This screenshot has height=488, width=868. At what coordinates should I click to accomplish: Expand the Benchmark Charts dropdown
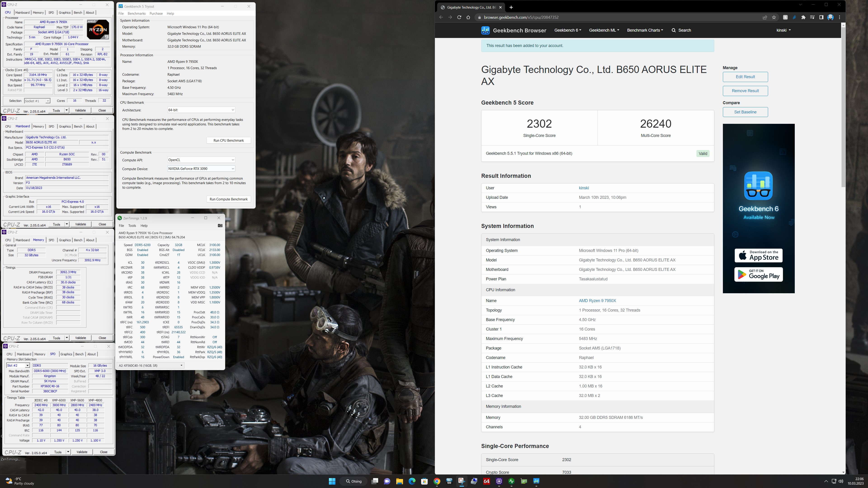tap(645, 30)
